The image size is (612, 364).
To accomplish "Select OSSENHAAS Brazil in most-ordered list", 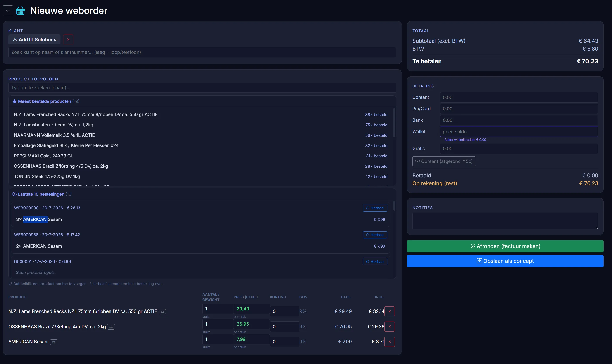I will pos(201,166).
